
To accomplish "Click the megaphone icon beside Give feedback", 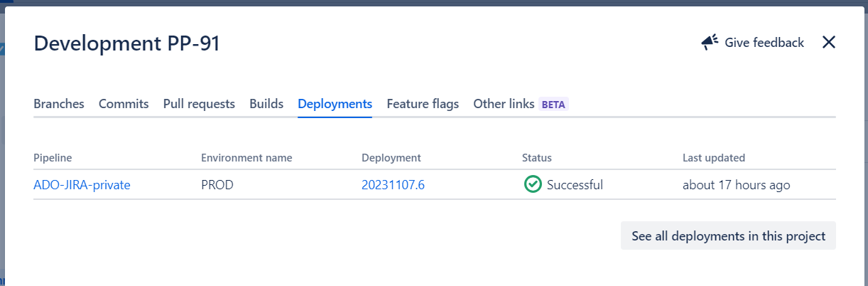I will pyautogui.click(x=710, y=43).
